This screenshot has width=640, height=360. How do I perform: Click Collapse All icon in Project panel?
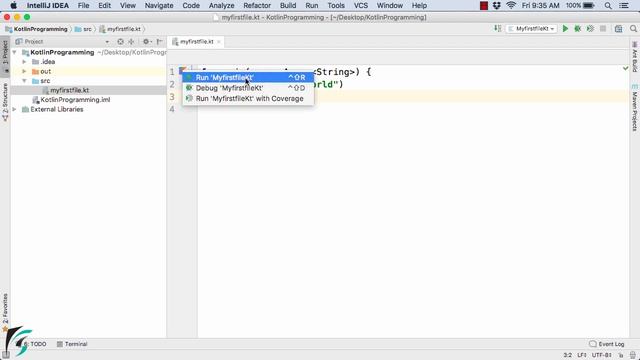pyautogui.click(x=131, y=42)
